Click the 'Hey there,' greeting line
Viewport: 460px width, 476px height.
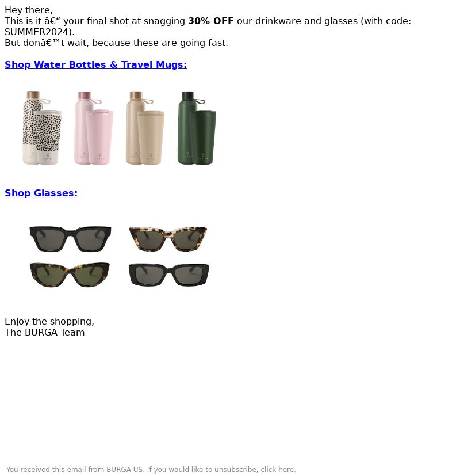click(x=29, y=10)
